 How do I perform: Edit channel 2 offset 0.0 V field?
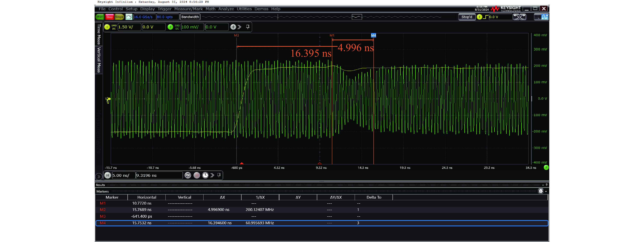tap(217, 27)
